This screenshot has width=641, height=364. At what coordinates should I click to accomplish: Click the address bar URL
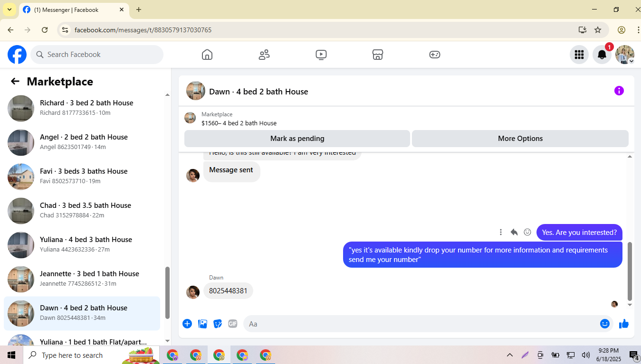(143, 30)
